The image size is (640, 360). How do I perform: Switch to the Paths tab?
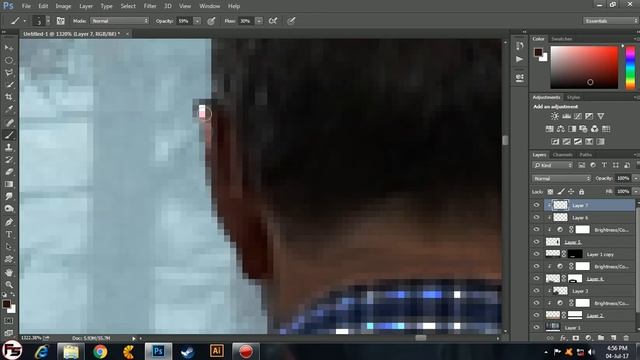585,155
